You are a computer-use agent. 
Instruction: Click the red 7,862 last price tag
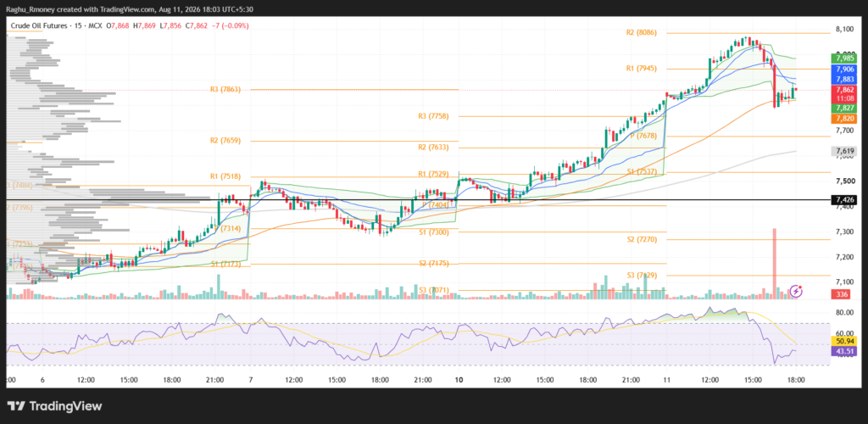coord(845,90)
